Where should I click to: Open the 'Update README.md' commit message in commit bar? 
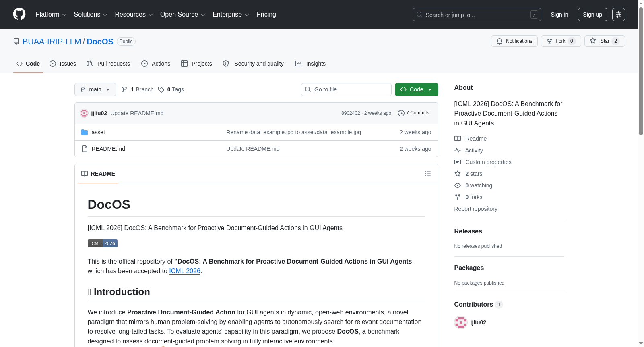click(137, 113)
